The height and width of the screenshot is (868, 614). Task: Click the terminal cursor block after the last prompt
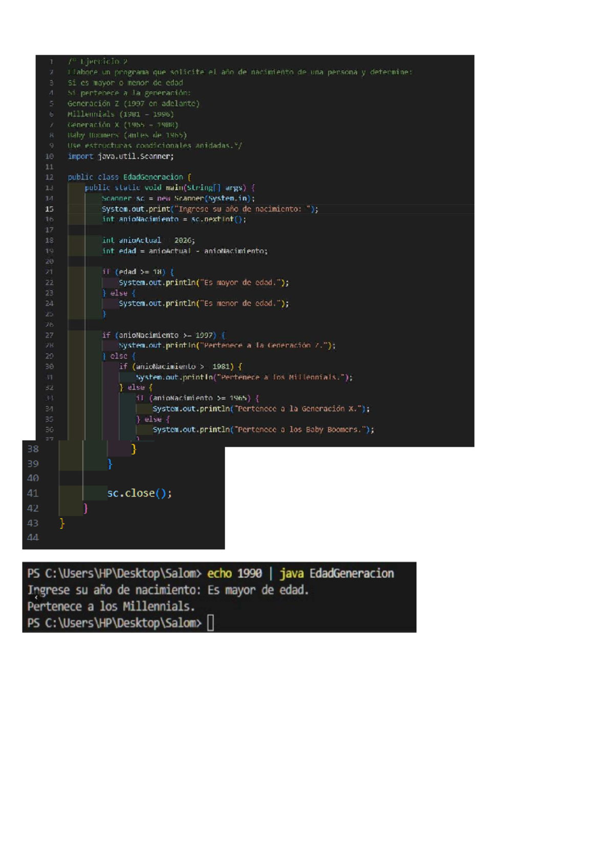point(210,623)
